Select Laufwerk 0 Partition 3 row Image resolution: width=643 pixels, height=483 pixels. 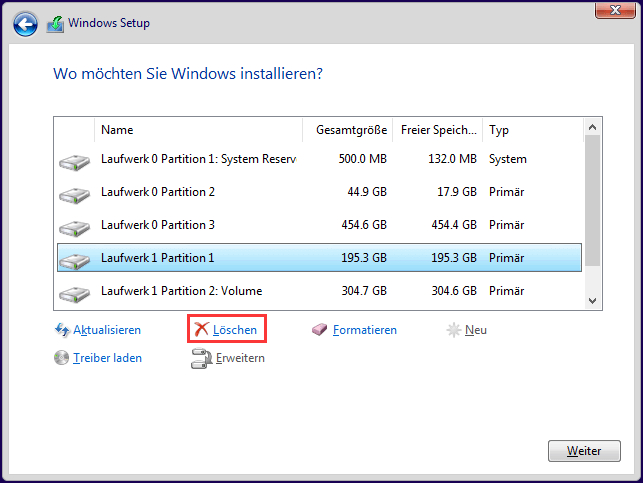319,225
